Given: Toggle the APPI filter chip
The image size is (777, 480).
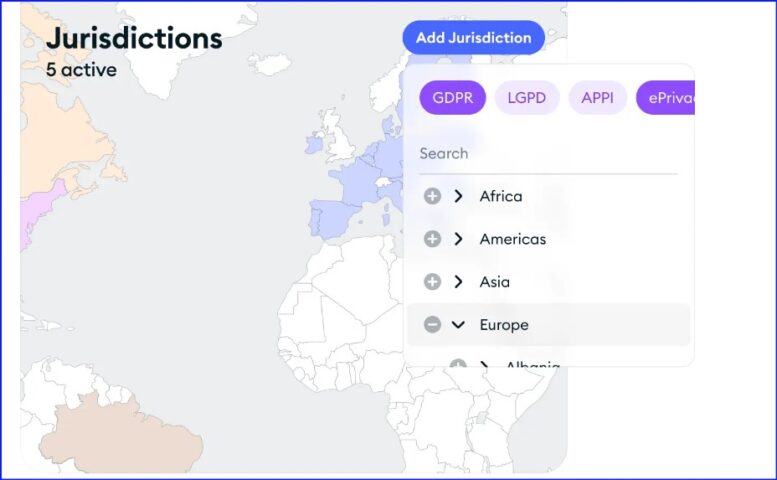Looking at the screenshot, I should click(x=597, y=98).
